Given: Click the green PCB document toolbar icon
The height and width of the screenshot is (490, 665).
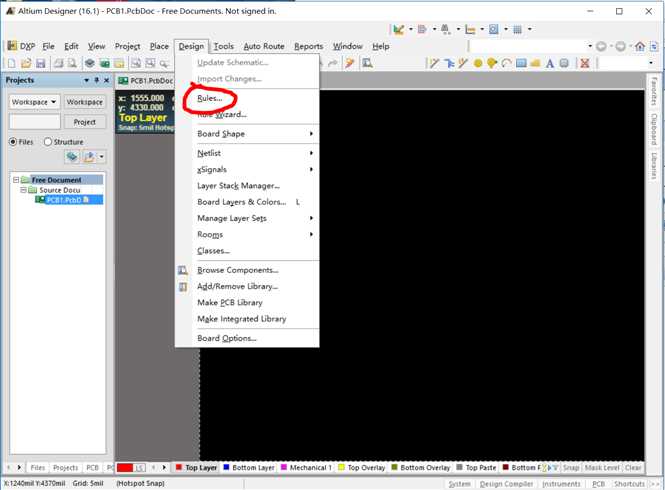Looking at the screenshot, I should 105,63.
